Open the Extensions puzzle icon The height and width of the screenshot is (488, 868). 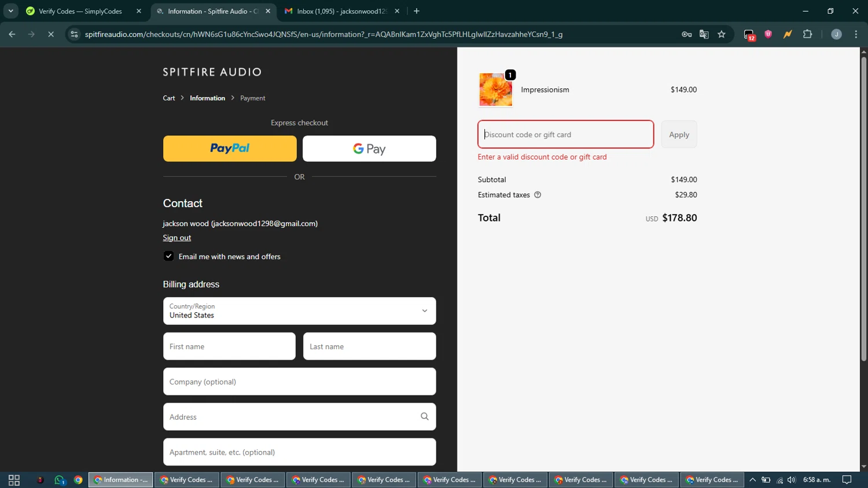click(x=808, y=34)
